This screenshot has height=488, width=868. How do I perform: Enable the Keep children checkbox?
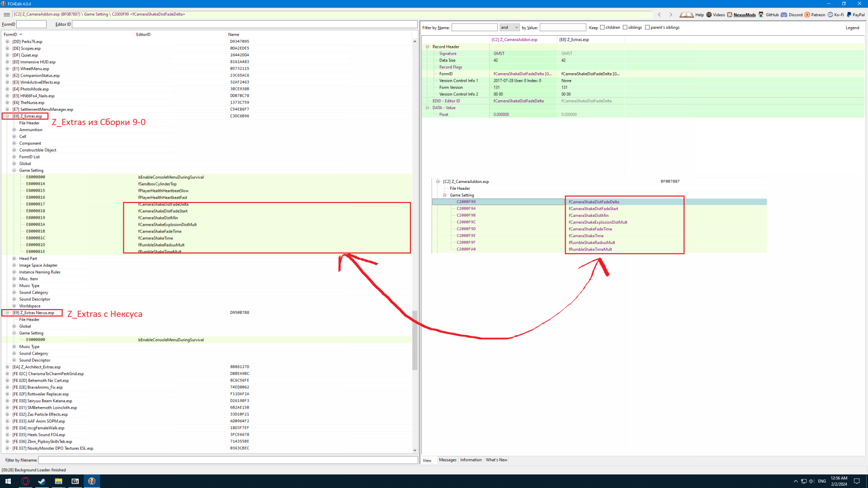pos(602,28)
